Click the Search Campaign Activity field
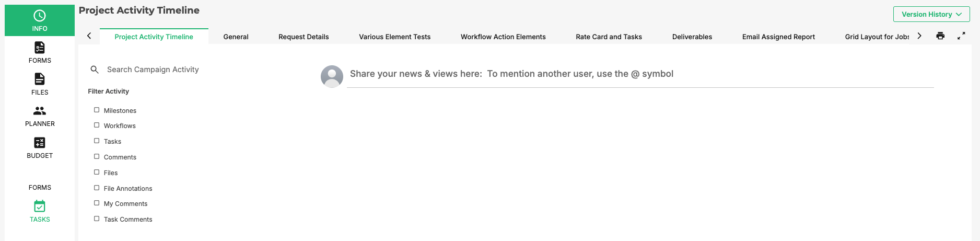This screenshot has width=980, height=241. 153,70
